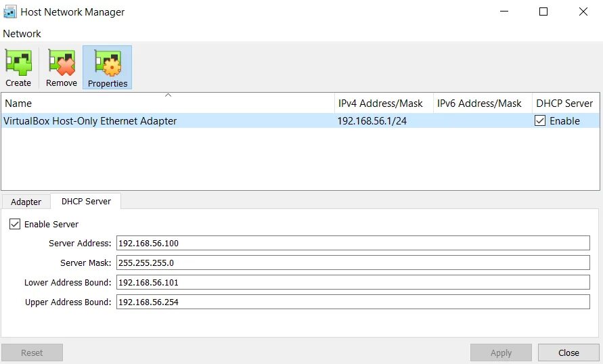Click the Server Address input field

[x=353, y=243]
